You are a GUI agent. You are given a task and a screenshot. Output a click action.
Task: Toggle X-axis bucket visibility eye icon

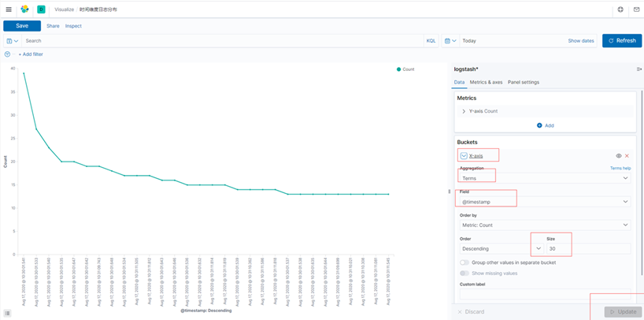[619, 156]
